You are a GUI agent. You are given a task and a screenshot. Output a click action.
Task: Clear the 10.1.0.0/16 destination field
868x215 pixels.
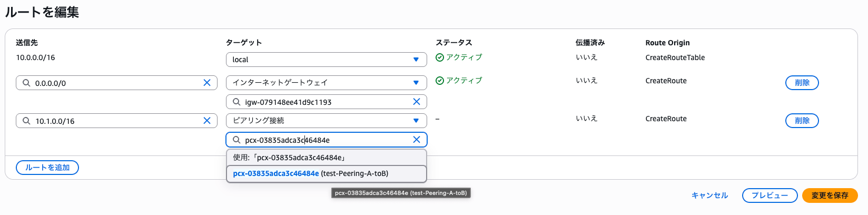[207, 121]
